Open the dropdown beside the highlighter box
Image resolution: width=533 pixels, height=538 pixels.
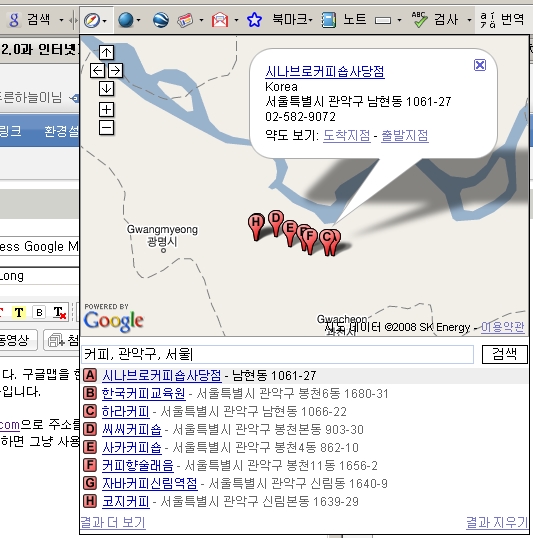[399, 20]
